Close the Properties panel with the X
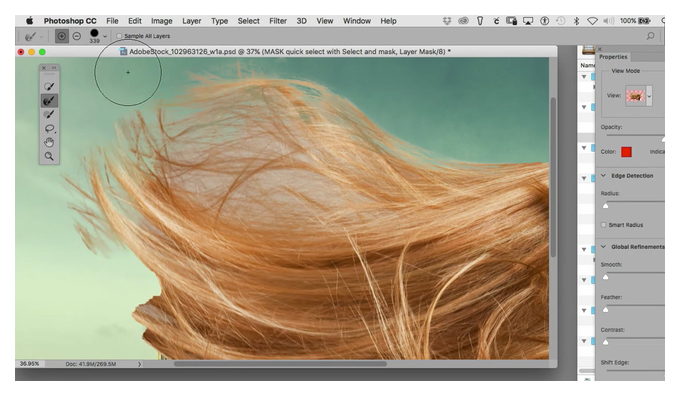Viewport: 680px width, 396px height. [600, 49]
